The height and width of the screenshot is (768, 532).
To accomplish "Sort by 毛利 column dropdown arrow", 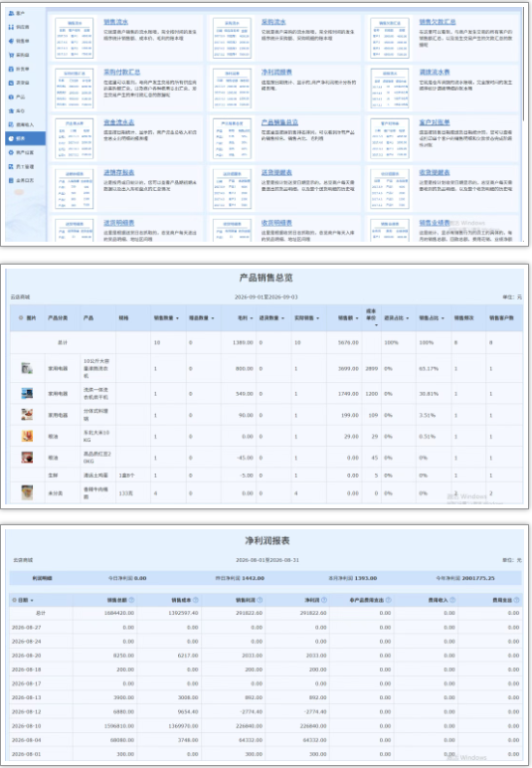I will click(x=252, y=318).
